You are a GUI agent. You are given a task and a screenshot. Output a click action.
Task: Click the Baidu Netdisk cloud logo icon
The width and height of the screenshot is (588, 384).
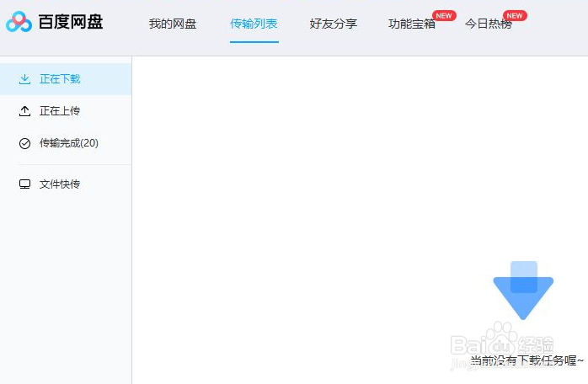click(x=19, y=22)
